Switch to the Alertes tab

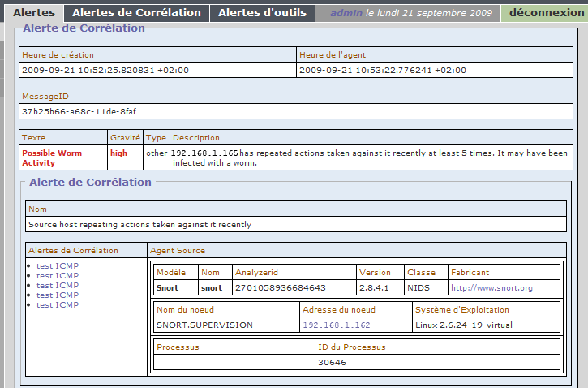point(34,13)
